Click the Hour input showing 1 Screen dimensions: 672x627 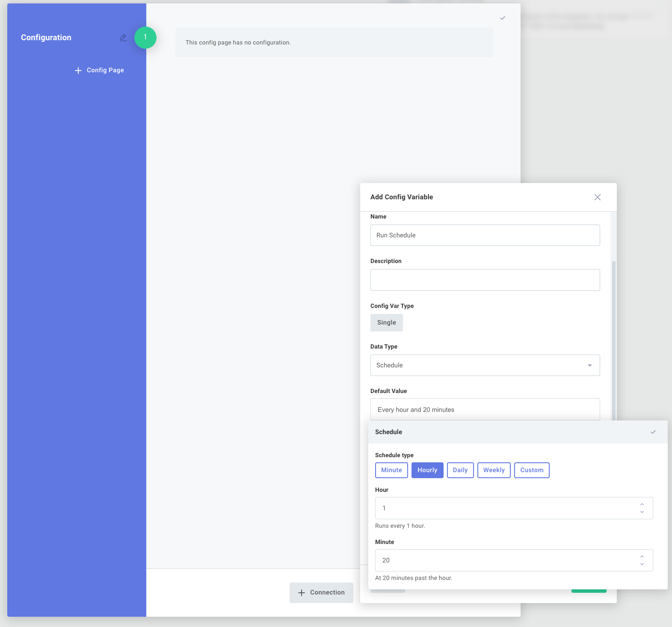[x=514, y=508]
